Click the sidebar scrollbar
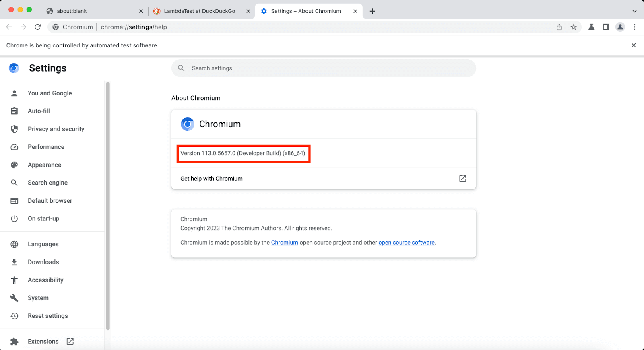Viewport: 644px width, 350px height. (x=108, y=206)
